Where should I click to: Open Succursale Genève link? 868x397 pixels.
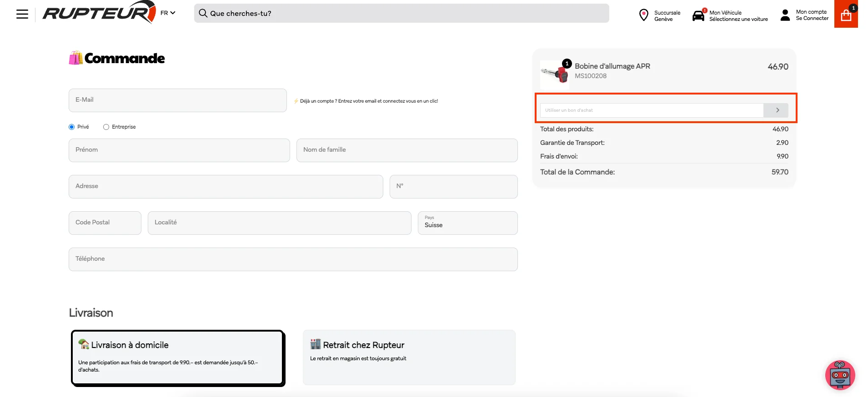(667, 15)
